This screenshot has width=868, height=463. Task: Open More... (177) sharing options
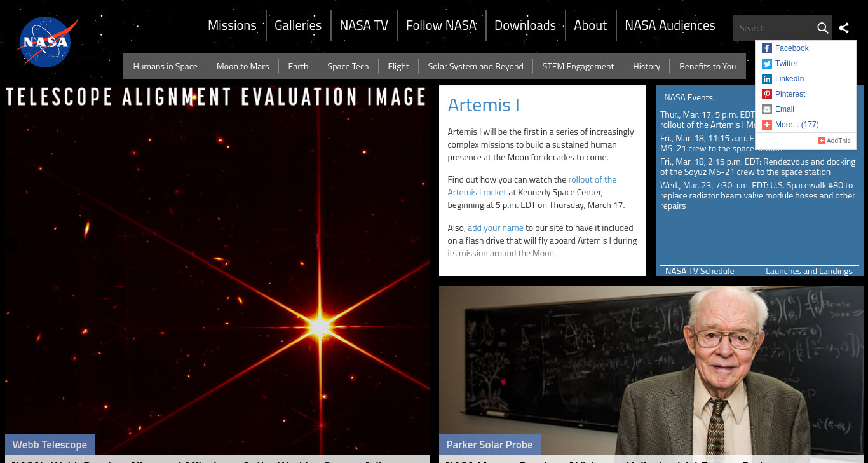[x=797, y=125]
